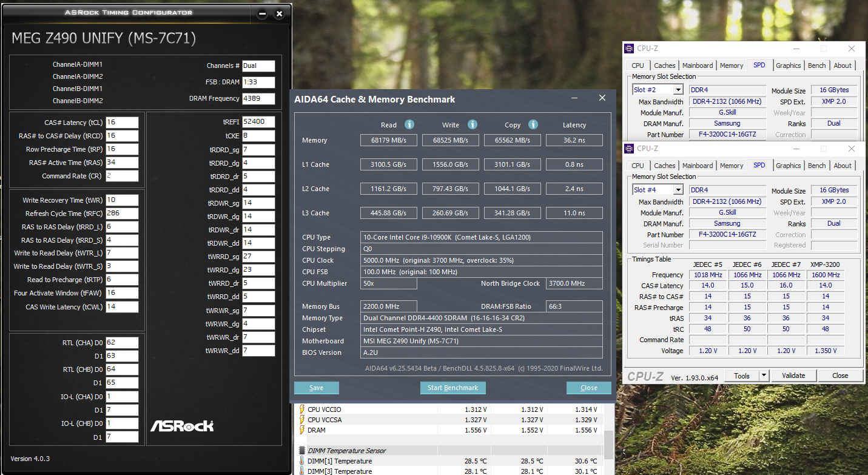Click the Memory Latency value 36.2 ns
Screen dimensions: 868x475
tap(574, 140)
